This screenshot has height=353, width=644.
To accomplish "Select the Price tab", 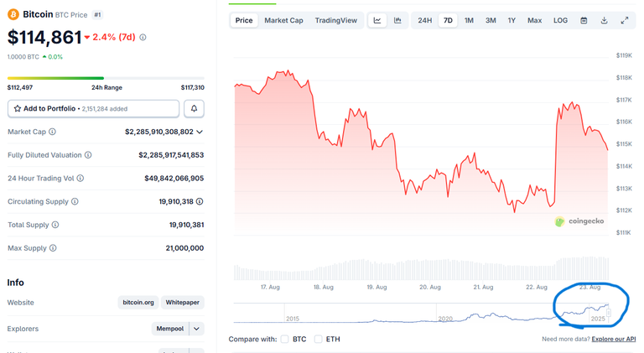I will pos(244,20).
